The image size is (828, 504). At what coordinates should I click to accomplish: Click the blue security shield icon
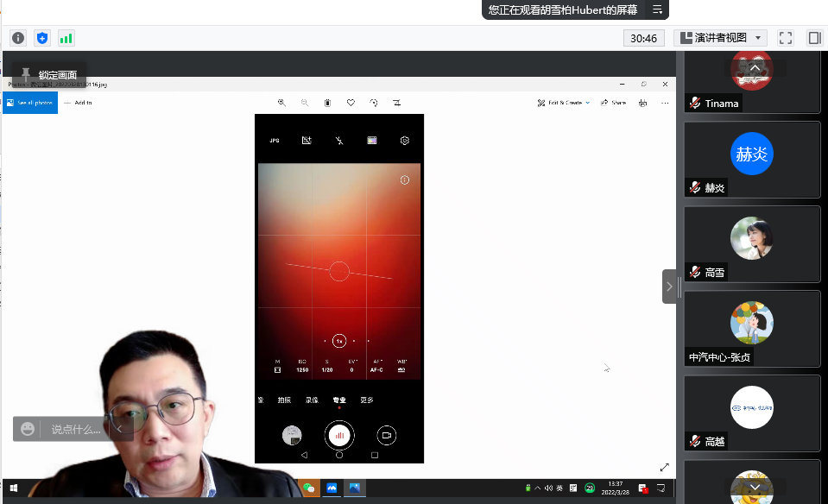point(42,38)
